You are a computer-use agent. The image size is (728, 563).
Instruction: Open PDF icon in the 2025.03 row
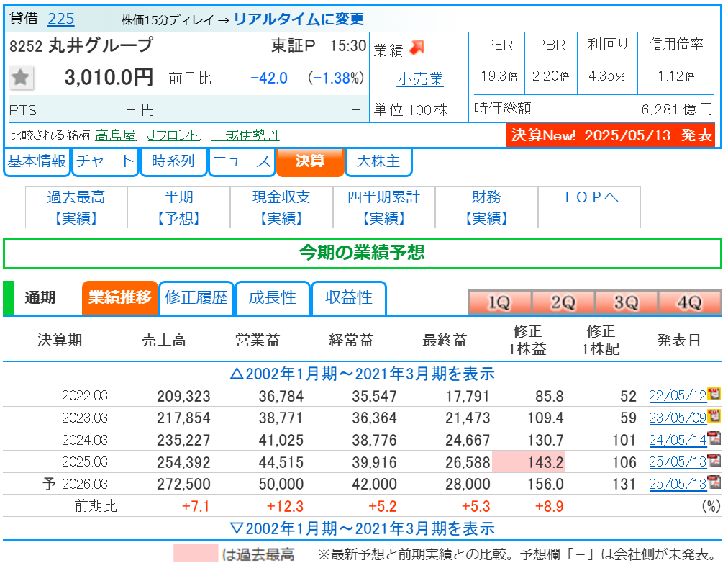click(x=714, y=460)
